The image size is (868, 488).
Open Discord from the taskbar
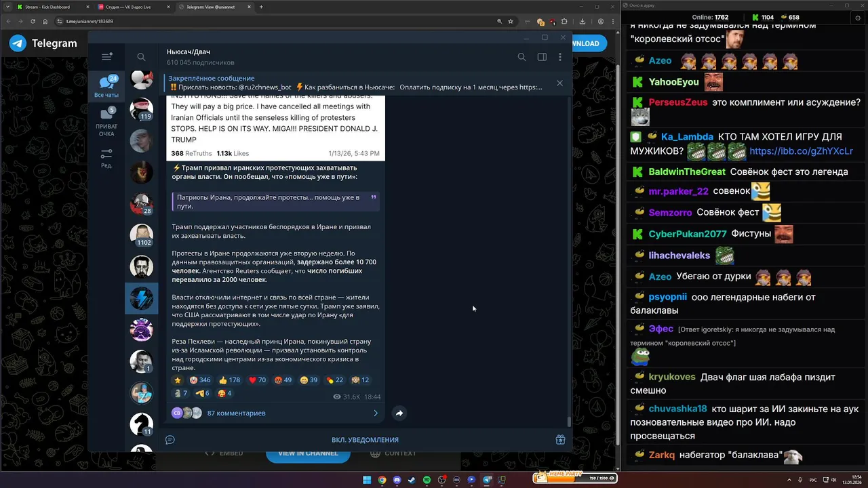point(397,480)
